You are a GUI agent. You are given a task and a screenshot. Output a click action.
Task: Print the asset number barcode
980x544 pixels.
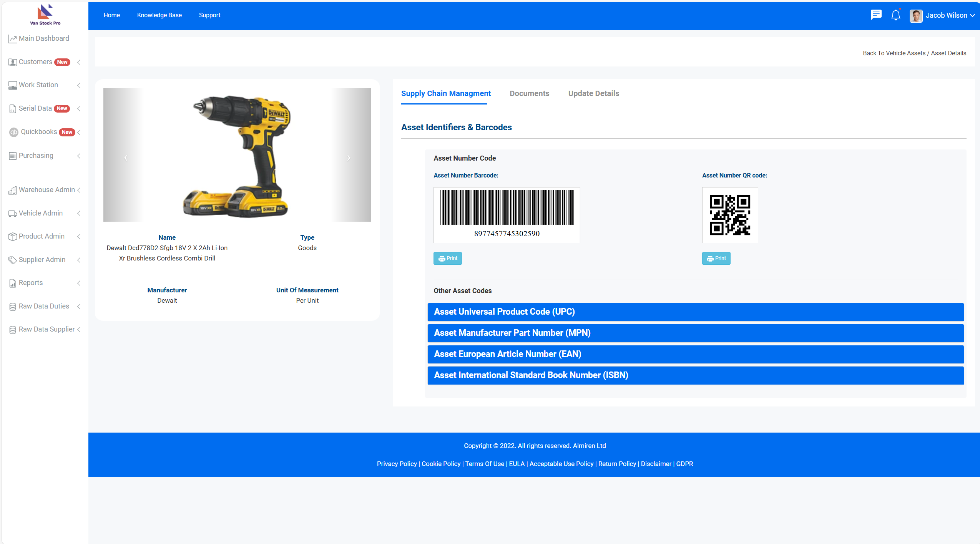(x=448, y=259)
